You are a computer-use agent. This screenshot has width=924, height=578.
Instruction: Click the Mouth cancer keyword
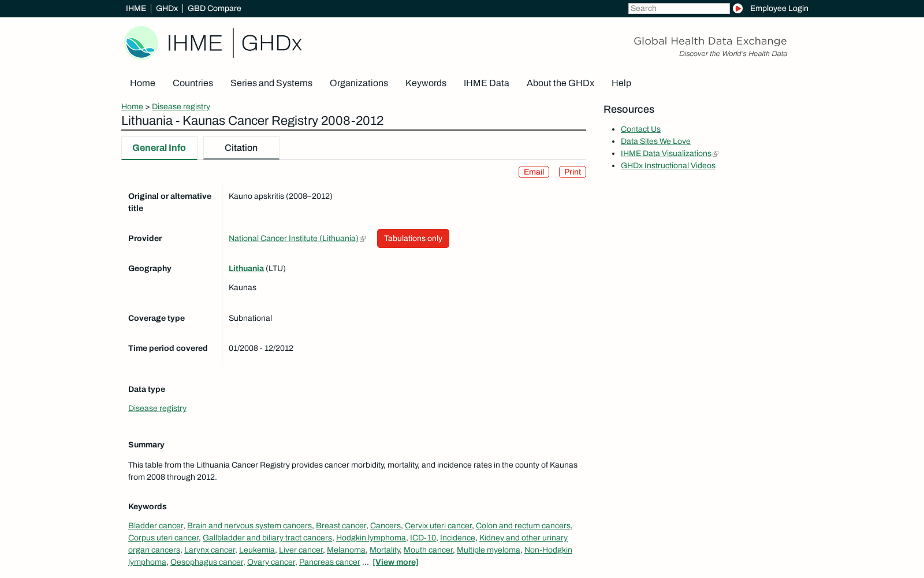tap(428, 550)
